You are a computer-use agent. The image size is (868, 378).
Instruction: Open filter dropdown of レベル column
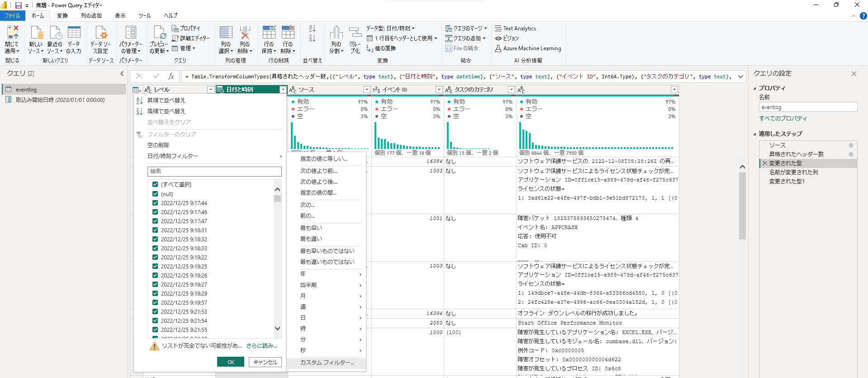click(x=210, y=90)
